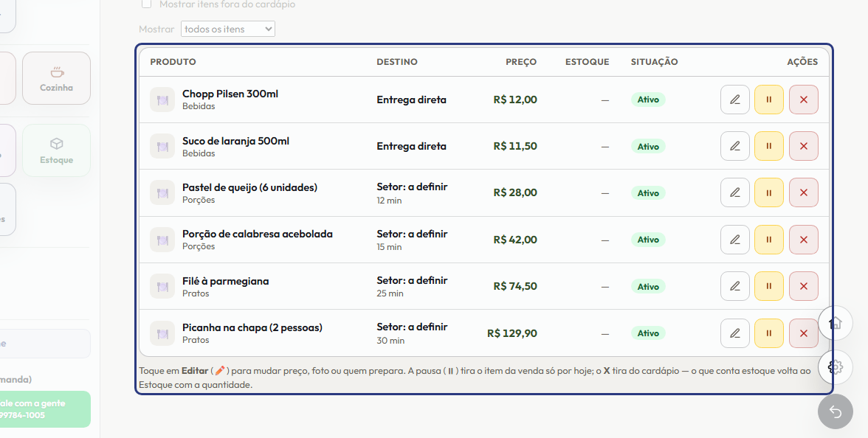The width and height of the screenshot is (868, 438).
Task: Pause Suco de laranja 500ml for today
Action: click(x=769, y=146)
